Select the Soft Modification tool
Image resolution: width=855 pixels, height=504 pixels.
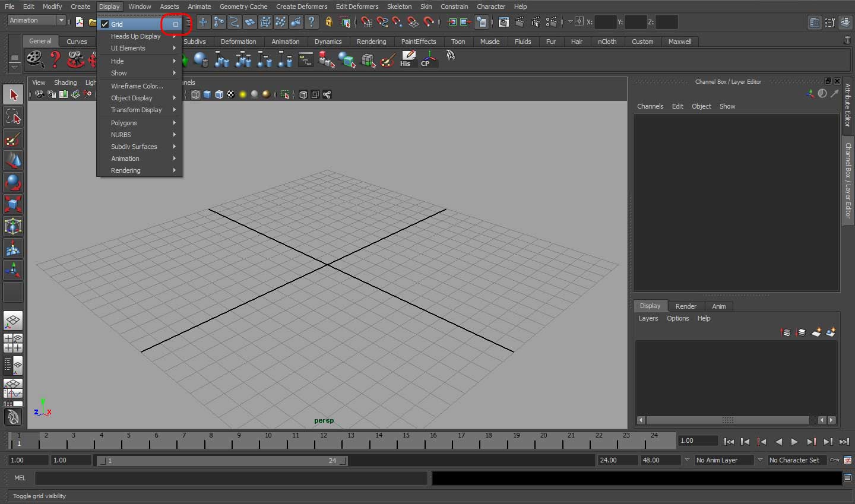pyautogui.click(x=13, y=248)
